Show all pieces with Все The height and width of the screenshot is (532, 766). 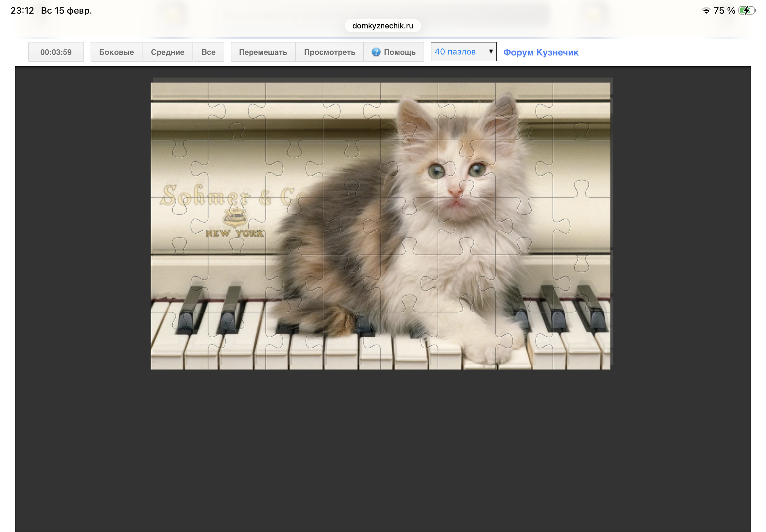pos(208,52)
